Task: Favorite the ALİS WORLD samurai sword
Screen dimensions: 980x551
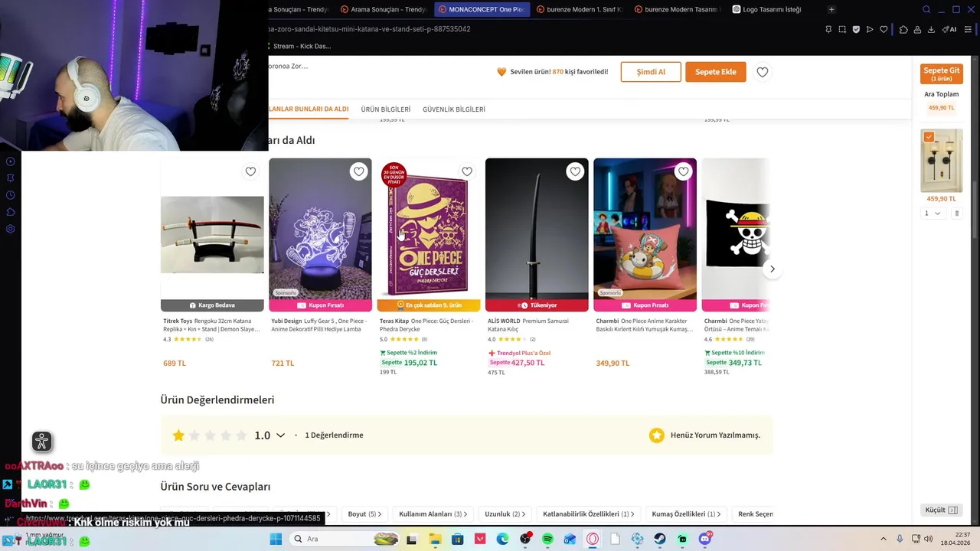Action: pos(575,171)
